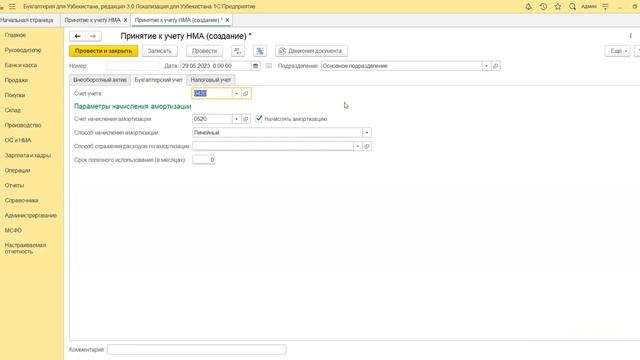Open the three-dot form menu icon
This screenshot has width=640, height=360.
click(631, 36)
